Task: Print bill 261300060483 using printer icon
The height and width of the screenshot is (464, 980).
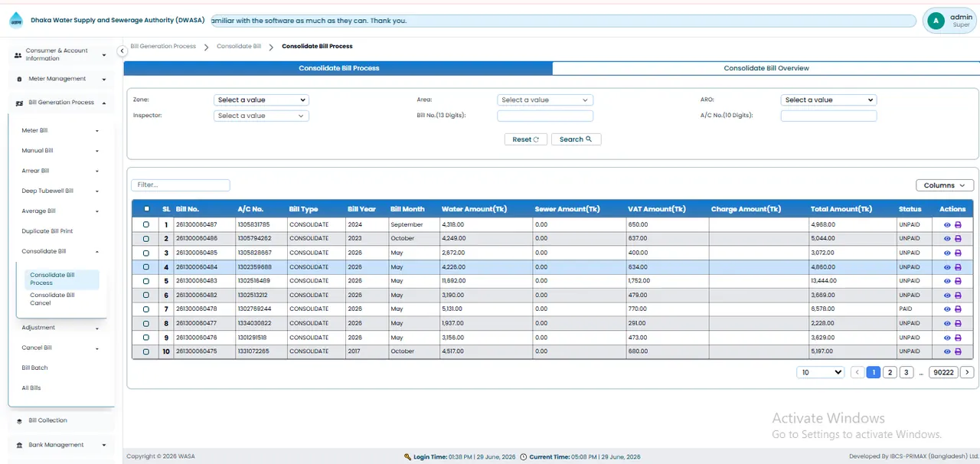Action: pos(958,281)
